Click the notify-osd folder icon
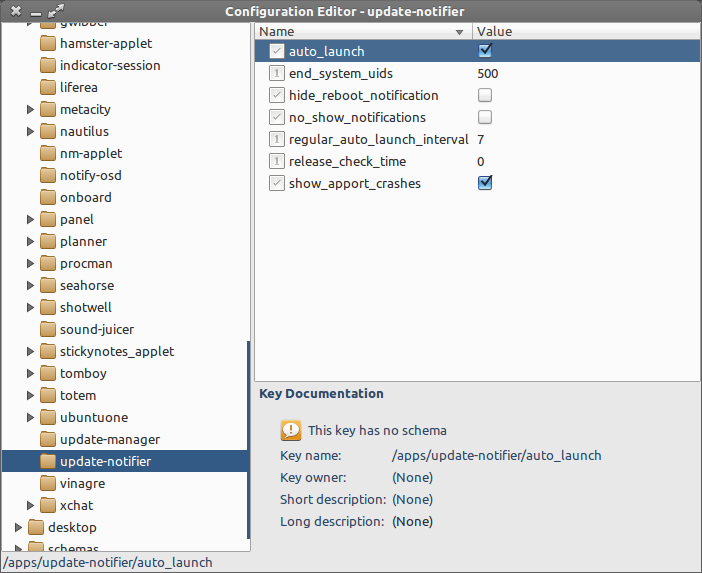This screenshot has width=702, height=573. (47, 175)
